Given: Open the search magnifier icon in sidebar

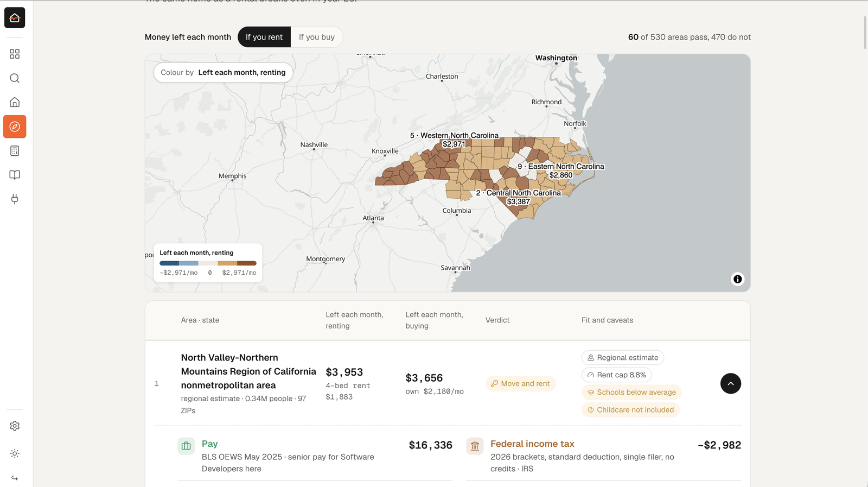Looking at the screenshot, I should pyautogui.click(x=15, y=78).
